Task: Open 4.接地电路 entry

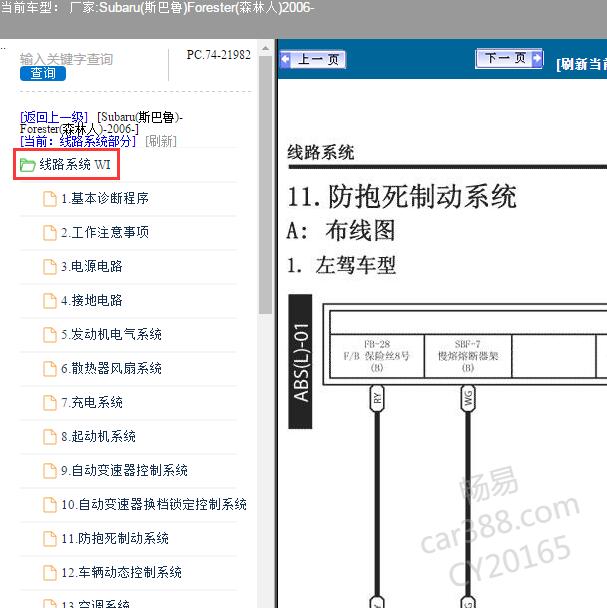Action: pyautogui.click(x=92, y=301)
